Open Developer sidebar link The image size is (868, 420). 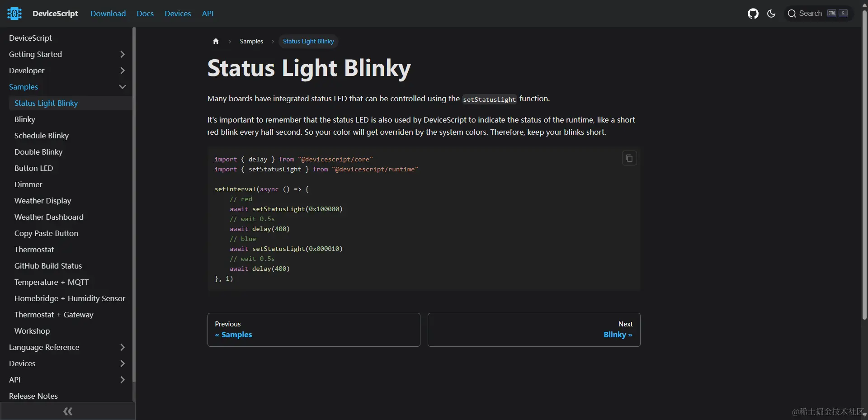coord(27,71)
